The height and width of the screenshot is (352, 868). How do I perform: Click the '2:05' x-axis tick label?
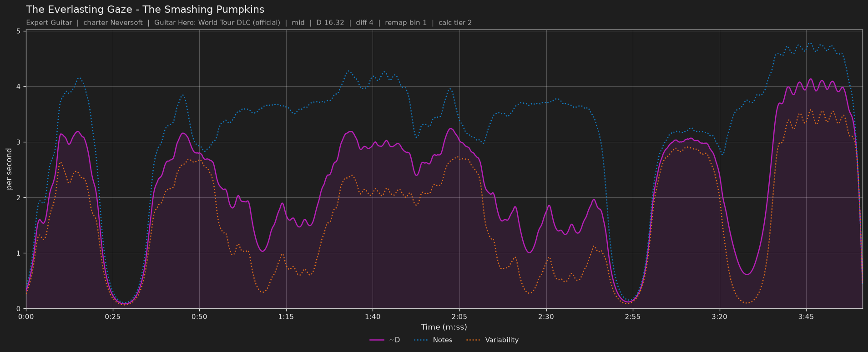[459, 317]
